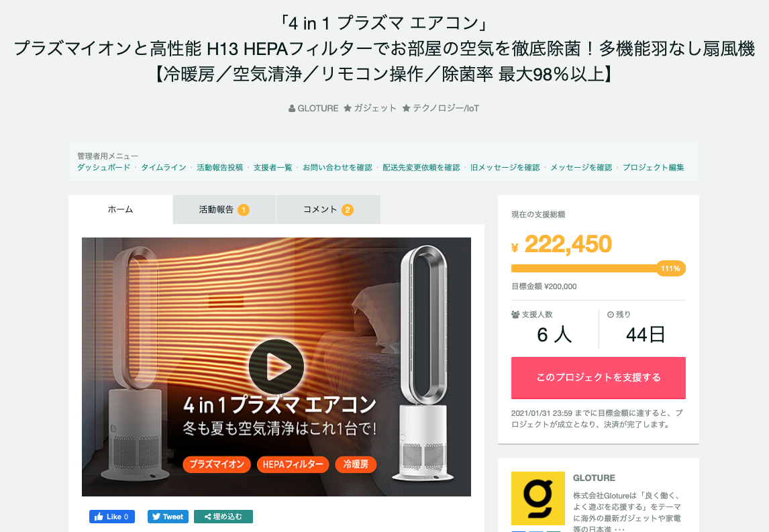Viewport: 769px width, 532px height.
Task: Open ダッシュボード admin link
Action: point(103,167)
